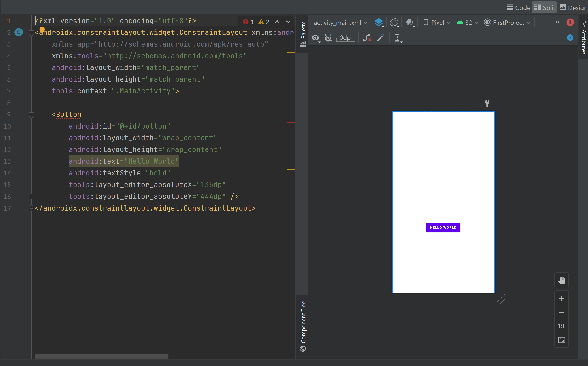588x366 pixels.
Task: Open the Palette side panel
Action: pyautogui.click(x=303, y=33)
